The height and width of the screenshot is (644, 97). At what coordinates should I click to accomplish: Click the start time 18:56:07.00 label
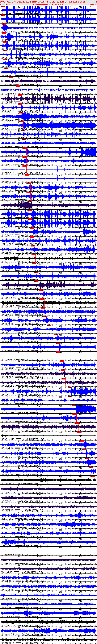[x=5, y=4]
